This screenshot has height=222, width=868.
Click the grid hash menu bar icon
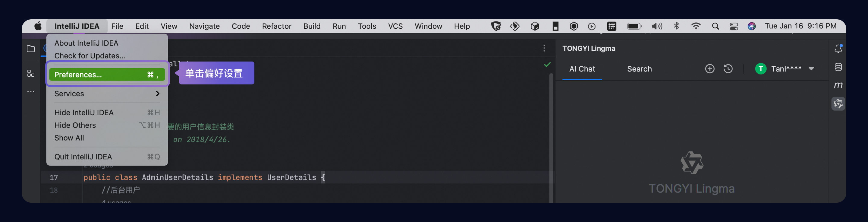point(612,26)
